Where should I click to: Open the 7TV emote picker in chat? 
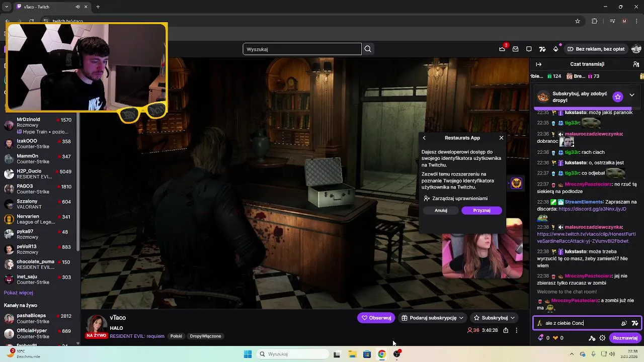[x=634, y=323]
